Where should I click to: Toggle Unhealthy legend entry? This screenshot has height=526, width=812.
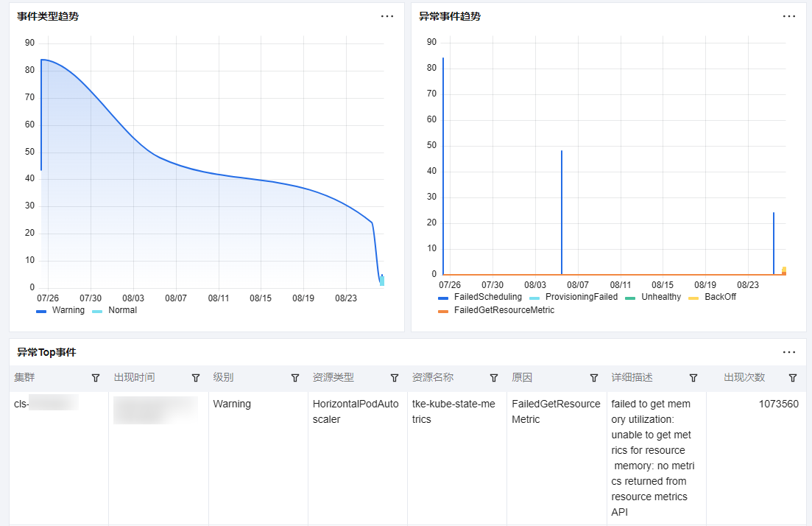[x=654, y=297]
